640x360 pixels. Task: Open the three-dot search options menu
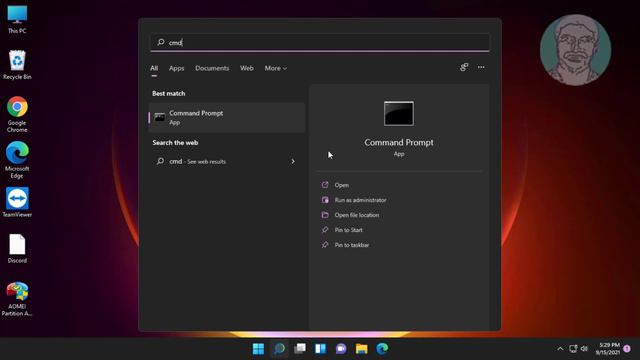(481, 67)
